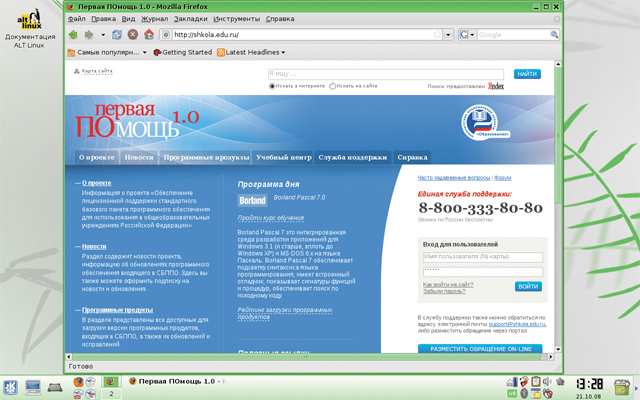Open the Инструменты menu

[236, 19]
